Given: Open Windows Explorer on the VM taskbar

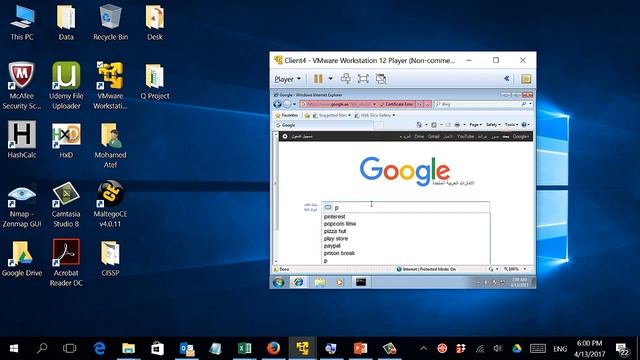Looking at the screenshot, I should coord(320,282).
